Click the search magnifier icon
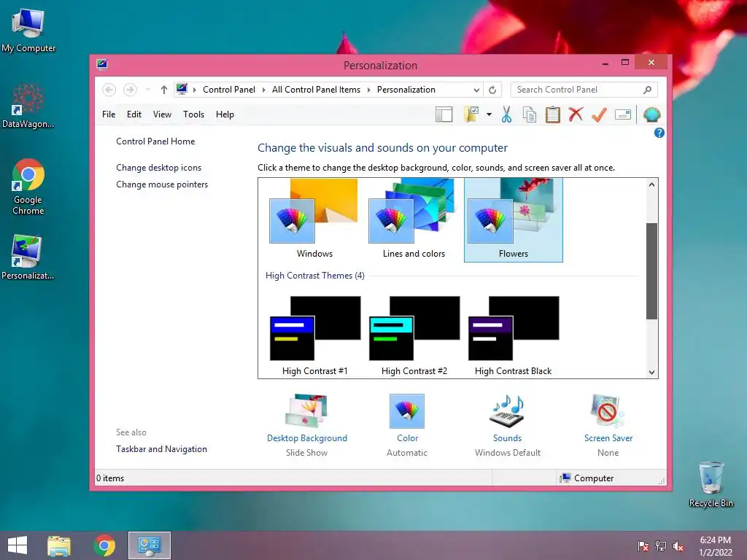747x560 pixels. 647,90
